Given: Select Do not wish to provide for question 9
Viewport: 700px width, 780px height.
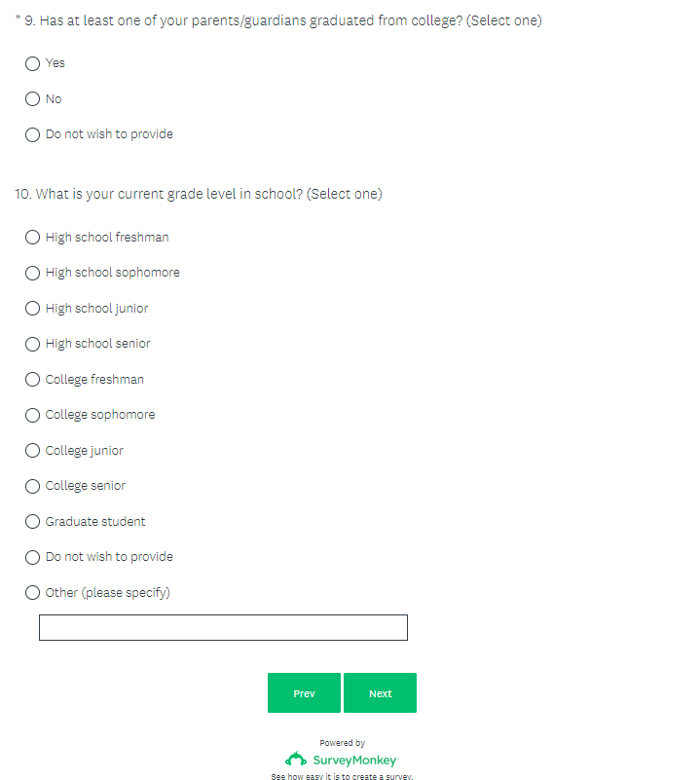Looking at the screenshot, I should (x=33, y=134).
